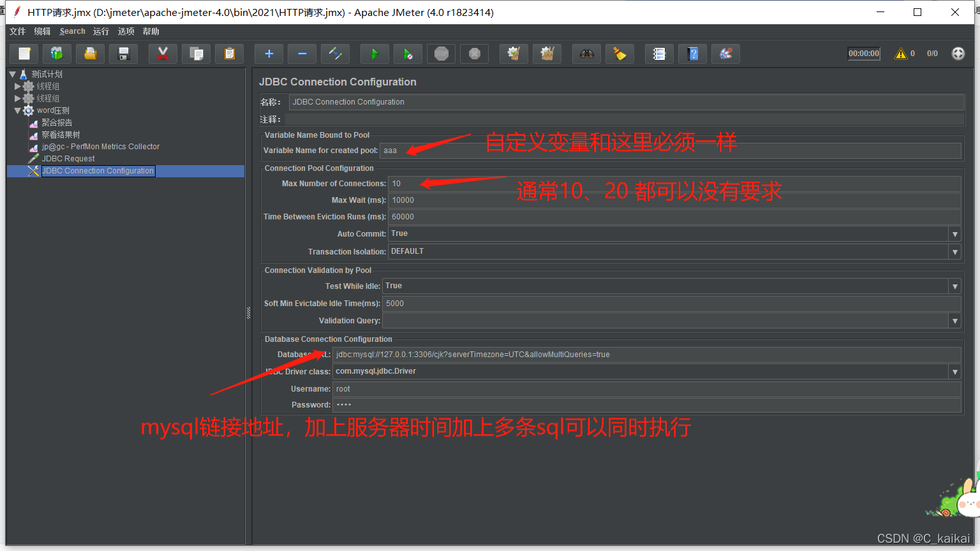This screenshot has width=980, height=551.
Task: Click the last toolbar icon before timer
Action: click(x=726, y=54)
